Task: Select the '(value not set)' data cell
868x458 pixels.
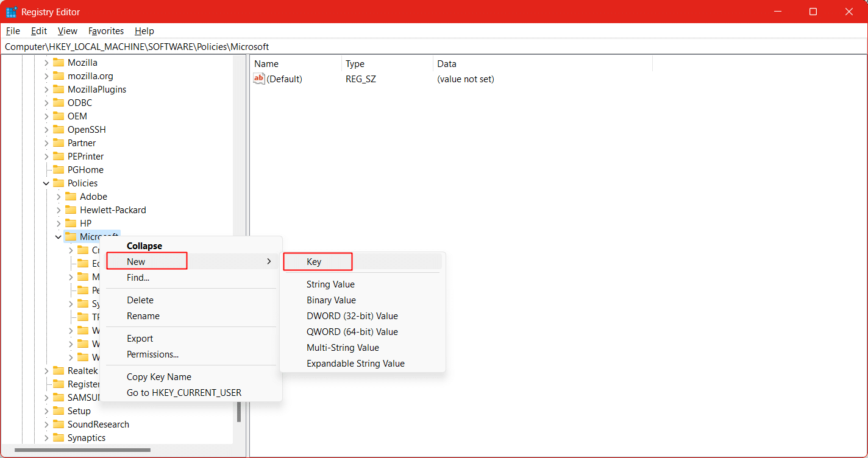Action: [x=466, y=79]
